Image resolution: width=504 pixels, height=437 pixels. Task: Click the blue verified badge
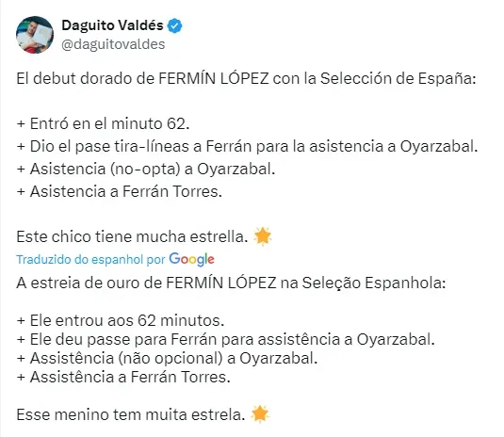click(x=174, y=26)
